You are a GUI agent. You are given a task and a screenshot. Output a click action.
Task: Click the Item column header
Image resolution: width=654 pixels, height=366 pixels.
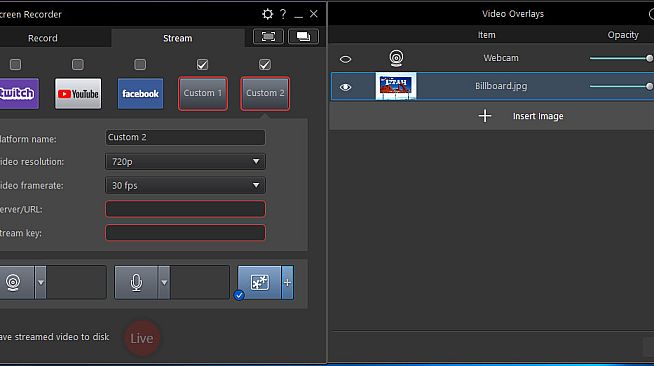tap(486, 35)
